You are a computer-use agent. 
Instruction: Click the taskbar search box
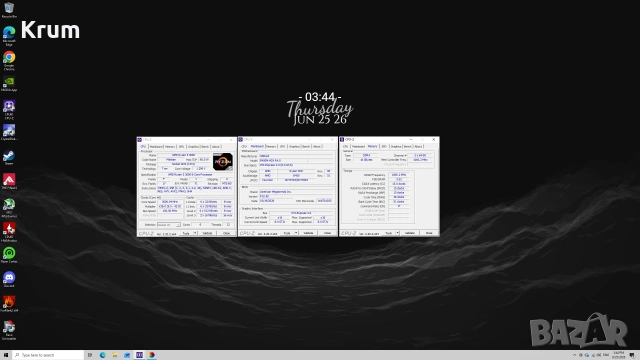pos(48,355)
